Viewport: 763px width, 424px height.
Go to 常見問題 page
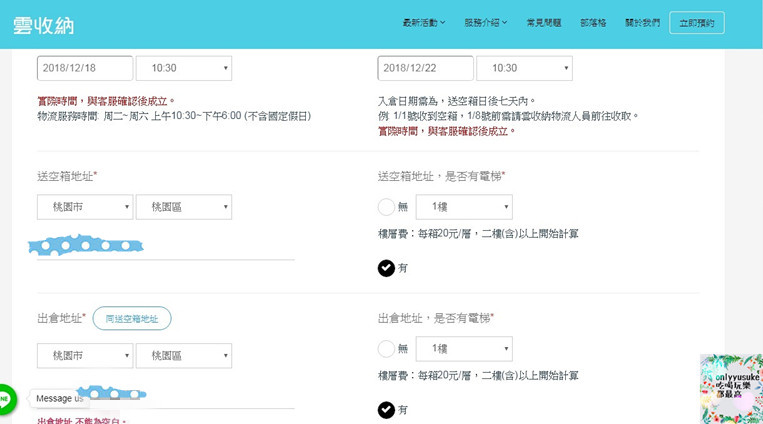pyautogui.click(x=544, y=22)
